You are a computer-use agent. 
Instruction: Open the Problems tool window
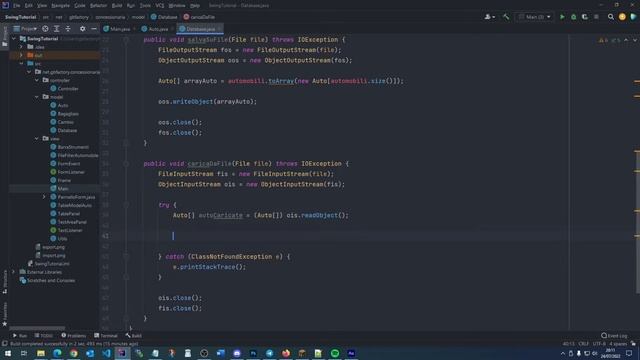(x=73, y=336)
